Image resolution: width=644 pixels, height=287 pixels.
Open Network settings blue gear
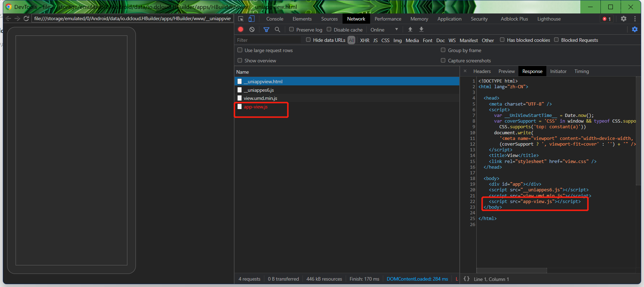[x=635, y=29]
